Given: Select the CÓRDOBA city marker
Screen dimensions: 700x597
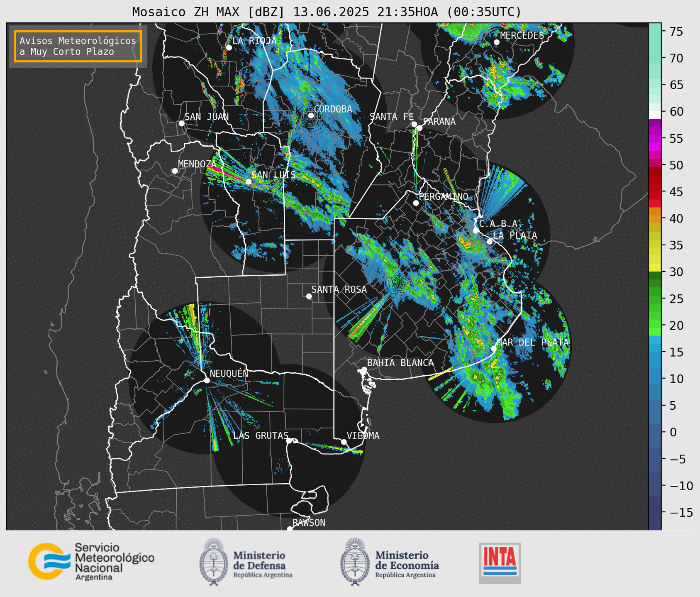Looking at the screenshot, I should (311, 115).
